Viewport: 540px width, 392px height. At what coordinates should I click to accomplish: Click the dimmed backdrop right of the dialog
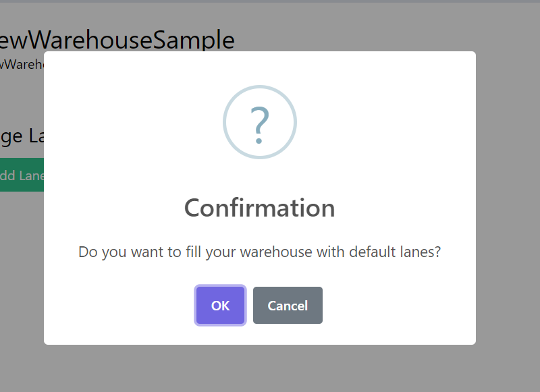pos(508,202)
